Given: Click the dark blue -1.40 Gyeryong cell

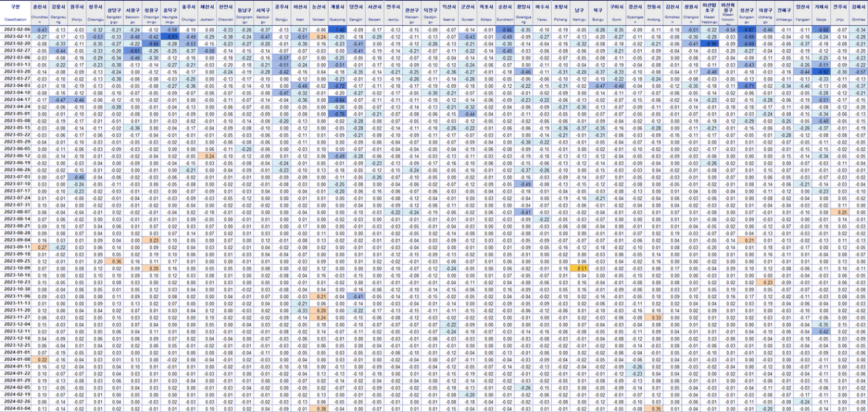Looking at the screenshot, I should [x=340, y=30].
